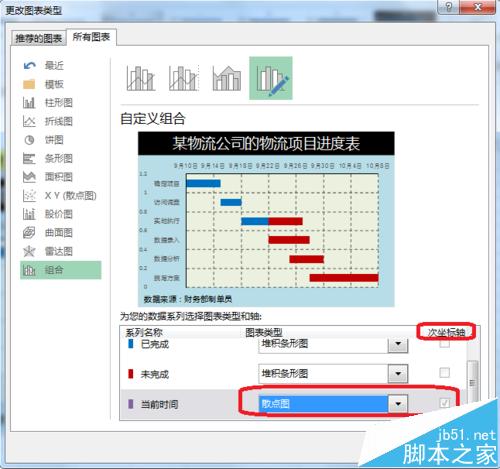The height and width of the screenshot is (469, 500).
Task: Open chart type dropdown for 未完成 series
Action: [398, 374]
